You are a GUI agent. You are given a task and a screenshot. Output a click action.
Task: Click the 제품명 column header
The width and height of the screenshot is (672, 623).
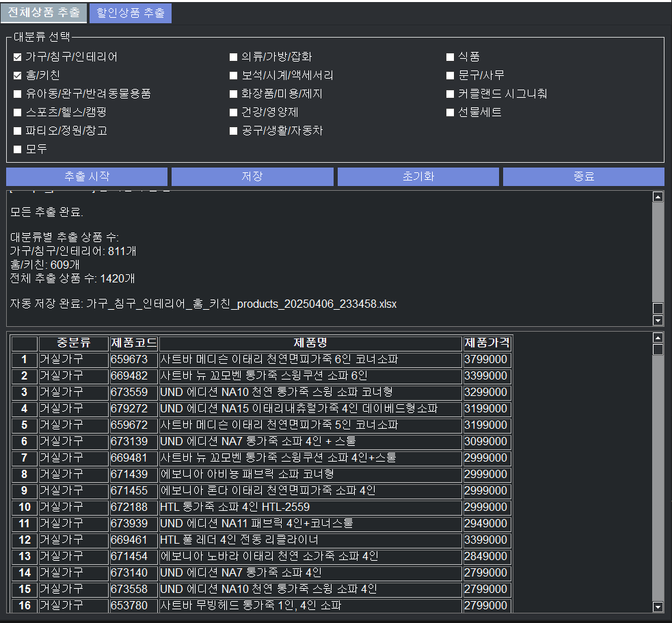[310, 343]
